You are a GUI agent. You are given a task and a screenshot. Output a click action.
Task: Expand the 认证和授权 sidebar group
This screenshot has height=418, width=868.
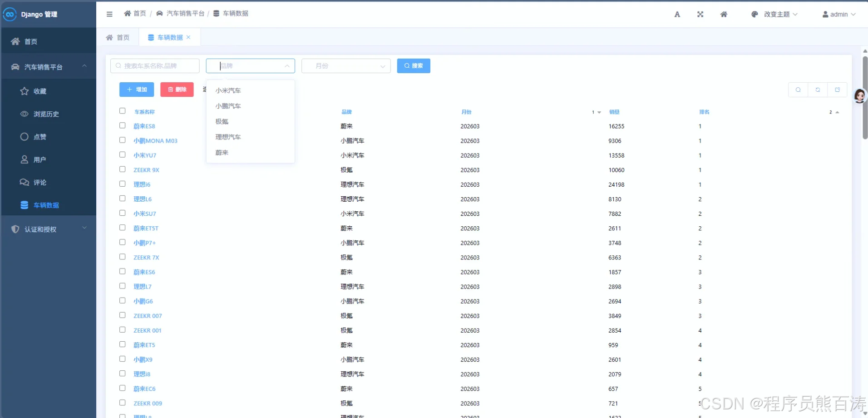point(49,229)
